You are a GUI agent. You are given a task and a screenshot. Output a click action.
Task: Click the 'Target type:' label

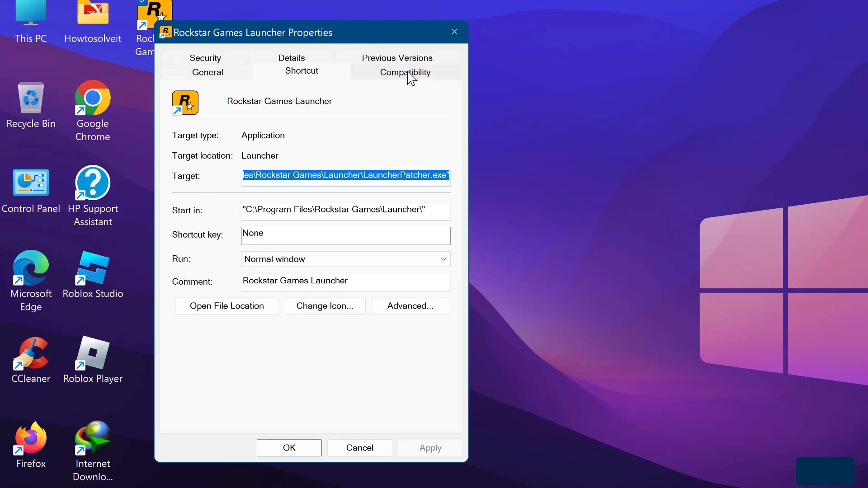pyautogui.click(x=195, y=136)
